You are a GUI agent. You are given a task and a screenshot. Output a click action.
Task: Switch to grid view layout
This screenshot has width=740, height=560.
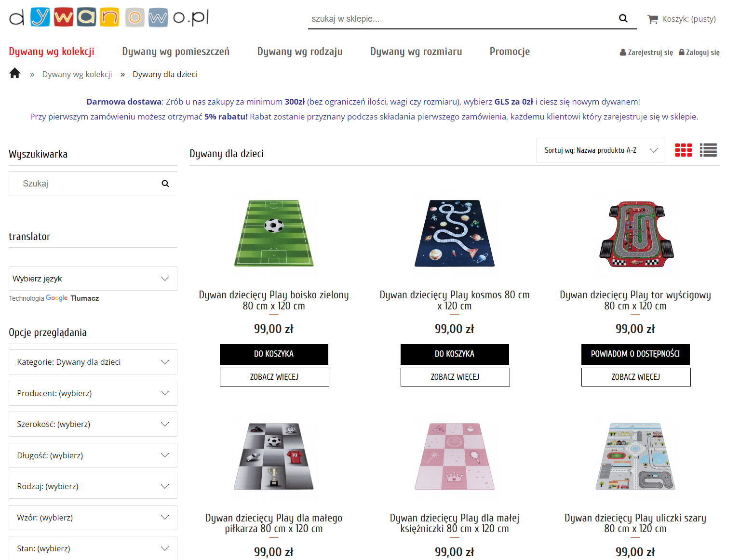[x=683, y=150]
